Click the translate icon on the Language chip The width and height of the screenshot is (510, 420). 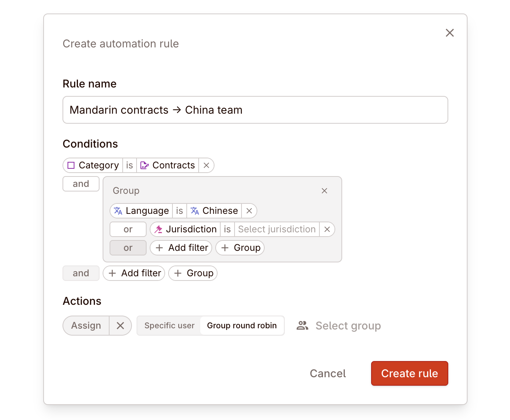pos(118,211)
